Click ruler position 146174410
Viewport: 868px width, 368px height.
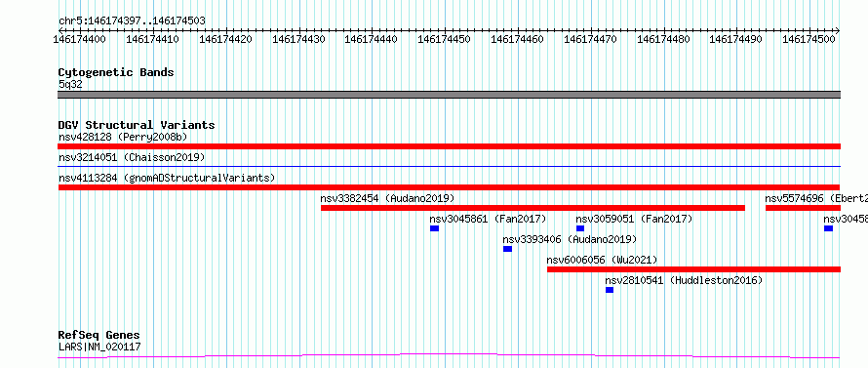tap(152, 39)
